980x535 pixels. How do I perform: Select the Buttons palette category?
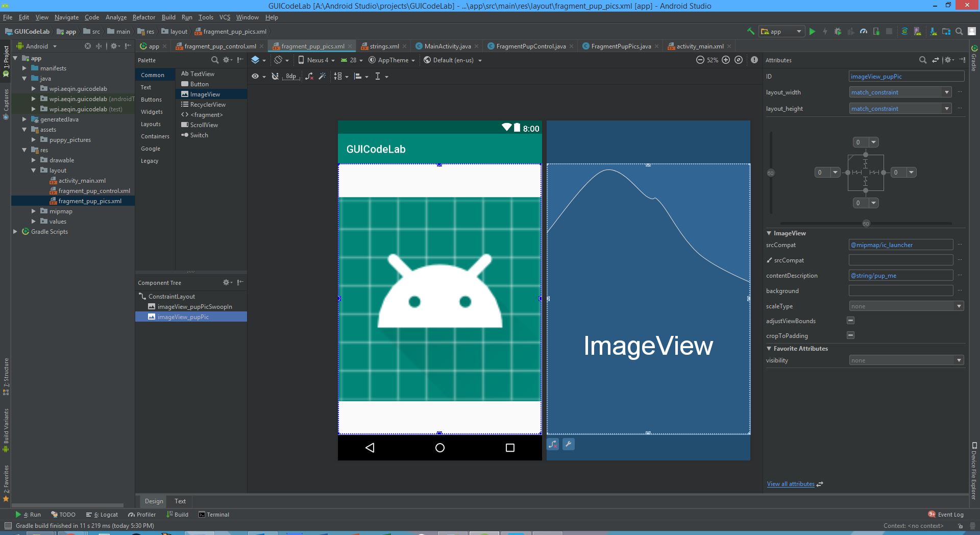click(x=151, y=100)
